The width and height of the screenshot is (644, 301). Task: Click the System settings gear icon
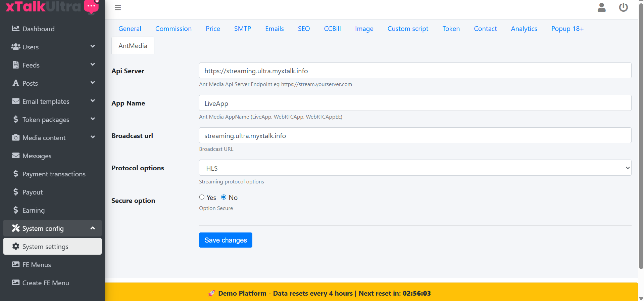15,246
